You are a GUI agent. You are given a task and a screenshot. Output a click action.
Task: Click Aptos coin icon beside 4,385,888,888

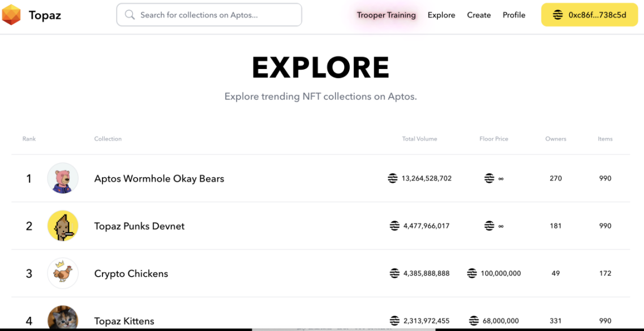click(394, 273)
